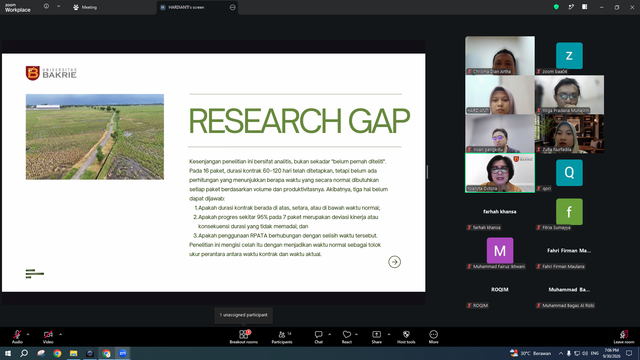
Task: Select Fitria Sumayya tile with f avatar
Action: 569,212
